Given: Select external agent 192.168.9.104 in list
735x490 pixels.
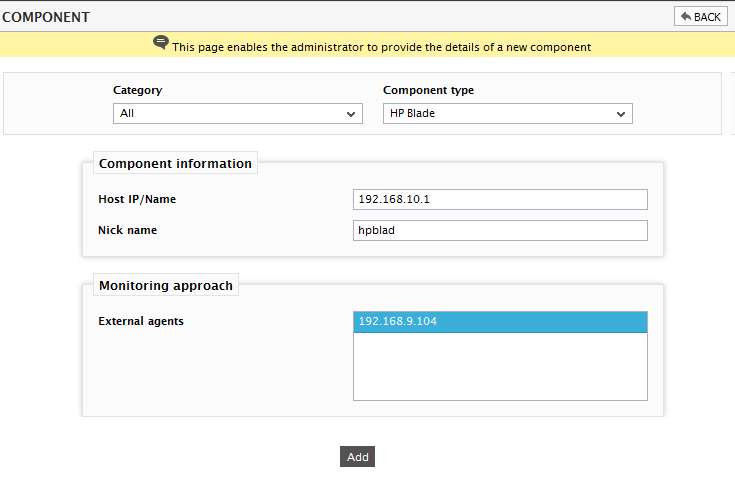Looking at the screenshot, I should tap(500, 322).
